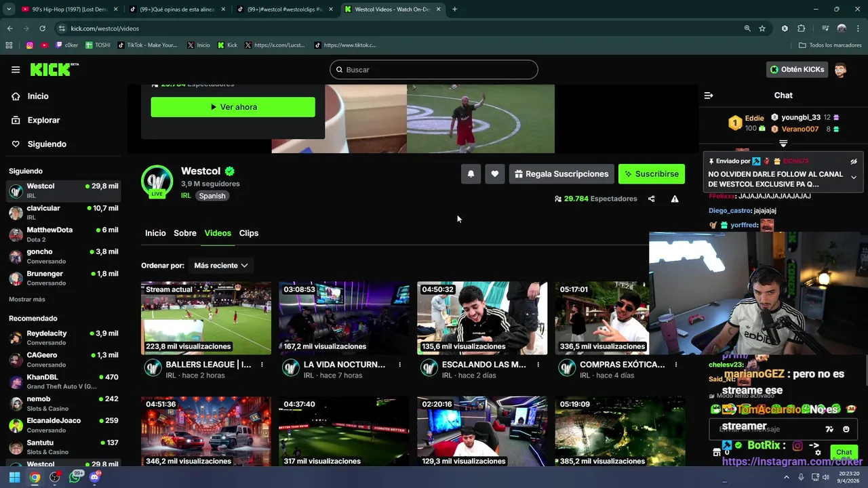The width and height of the screenshot is (868, 488).
Task: Click the Buscar search field
Action: tap(434, 70)
